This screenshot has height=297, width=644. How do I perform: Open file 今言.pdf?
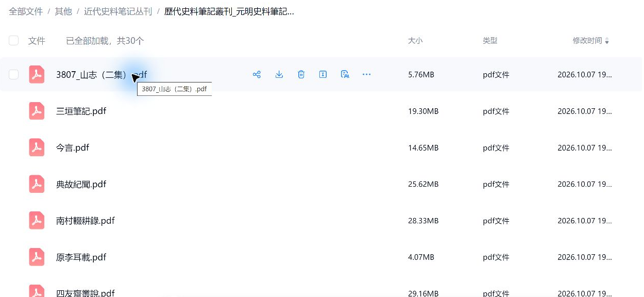coord(73,147)
